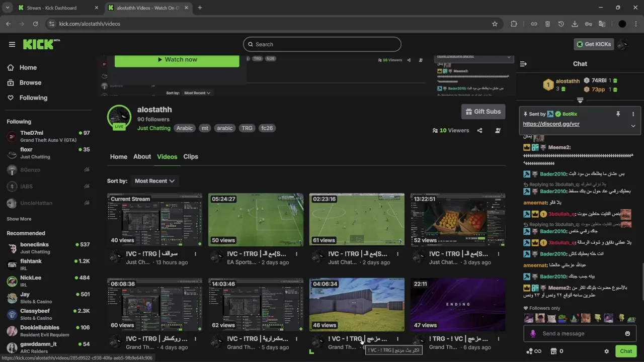This screenshot has height=362, width=644.
Task: Open the 04:06:34 video thumbnail
Action: [x=357, y=305]
